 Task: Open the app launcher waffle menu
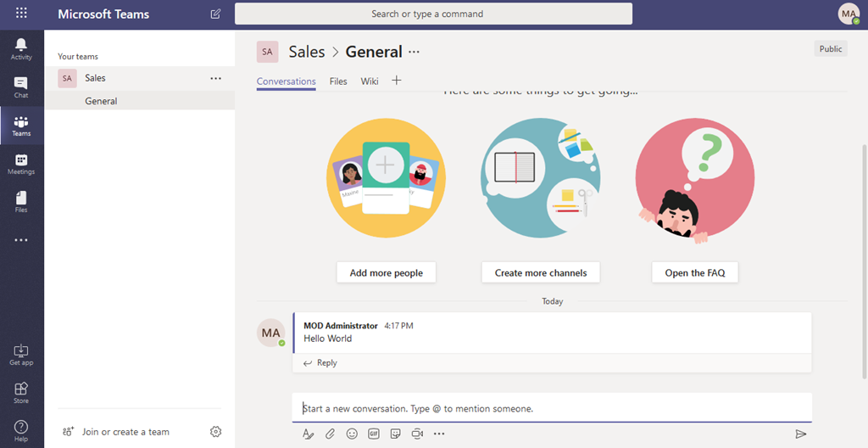21,14
